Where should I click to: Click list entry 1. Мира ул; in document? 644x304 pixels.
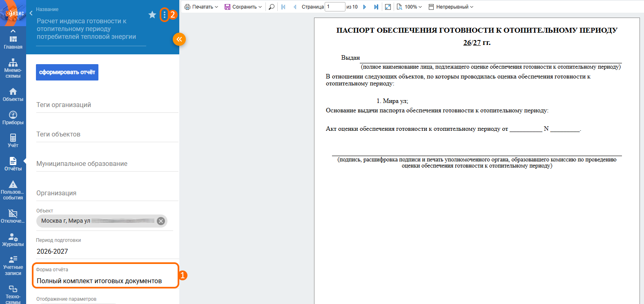click(x=392, y=101)
